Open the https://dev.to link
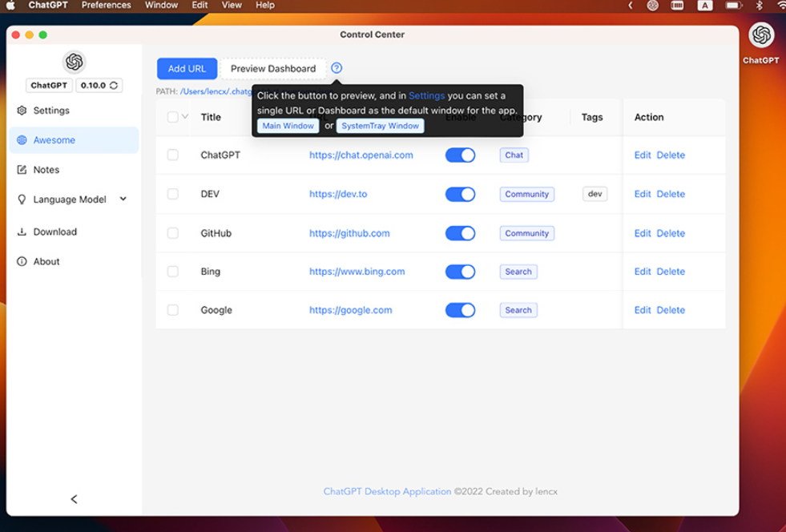The image size is (786, 532). [338, 194]
